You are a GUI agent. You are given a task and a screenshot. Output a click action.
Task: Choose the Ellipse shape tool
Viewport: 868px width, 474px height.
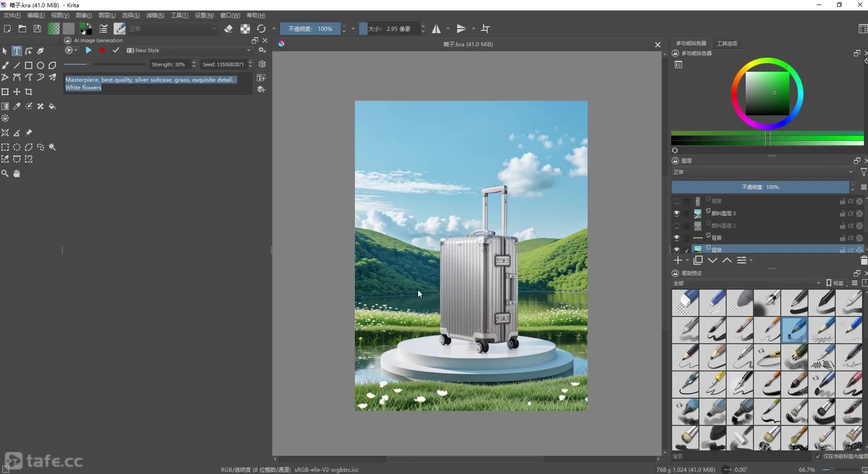coord(40,65)
